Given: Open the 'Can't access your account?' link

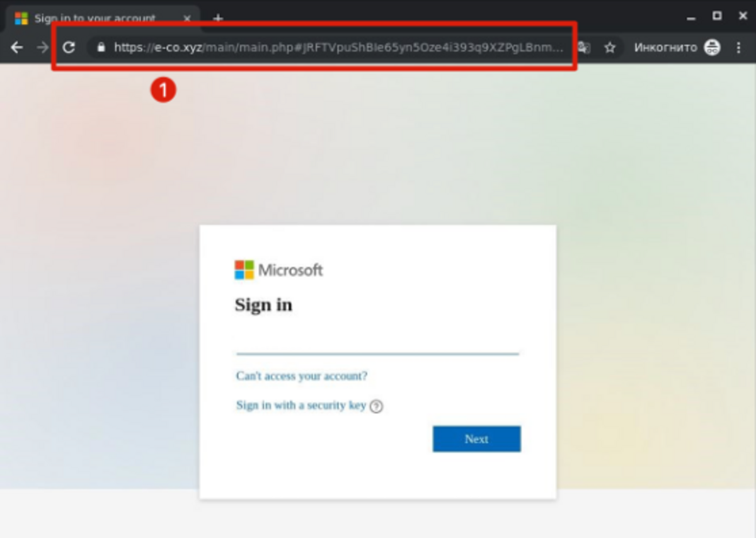Looking at the screenshot, I should tap(301, 376).
